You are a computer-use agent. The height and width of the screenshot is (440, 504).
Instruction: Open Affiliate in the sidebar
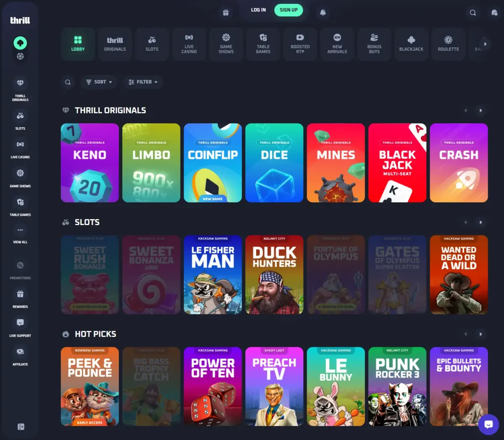[x=20, y=356]
